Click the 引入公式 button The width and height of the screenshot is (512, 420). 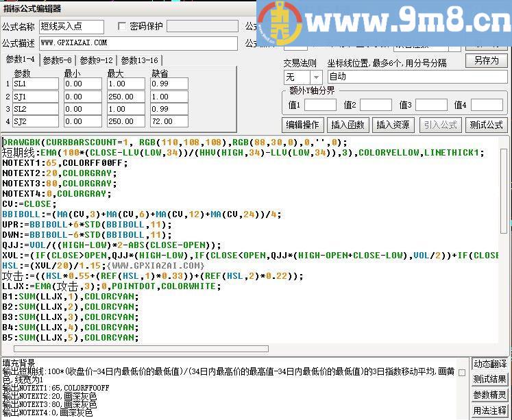(x=440, y=125)
